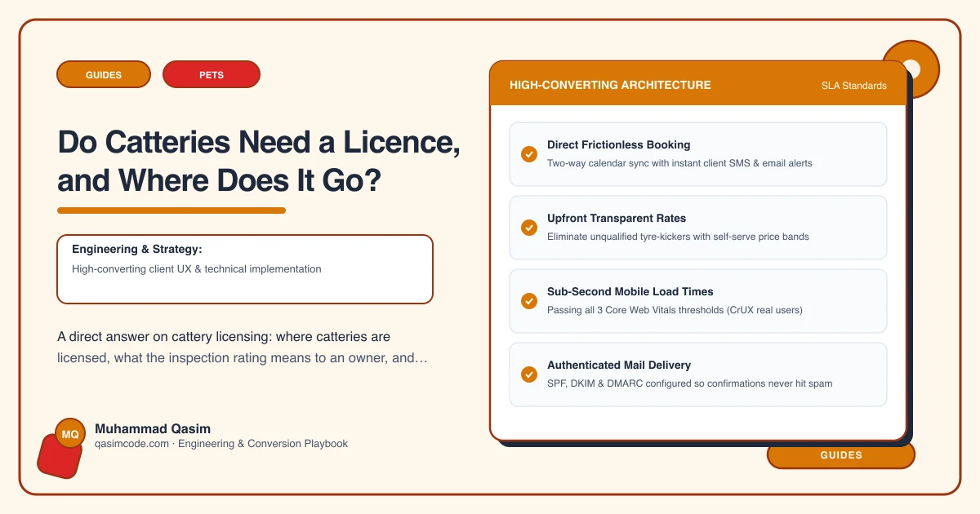Click the self-serve price bands description
Image resolution: width=980 pixels, height=514 pixels.
point(677,237)
